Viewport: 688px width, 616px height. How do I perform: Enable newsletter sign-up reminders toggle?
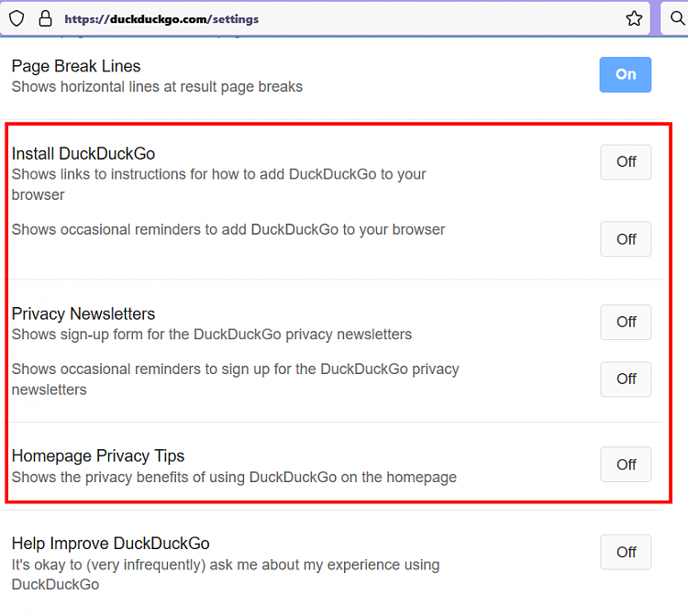pos(626,379)
